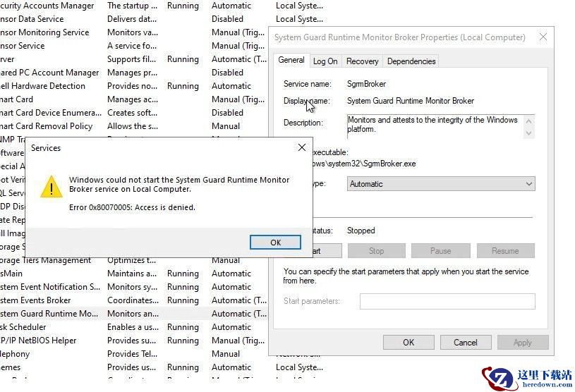Select the Shared PC Account Manager row

pos(133,73)
